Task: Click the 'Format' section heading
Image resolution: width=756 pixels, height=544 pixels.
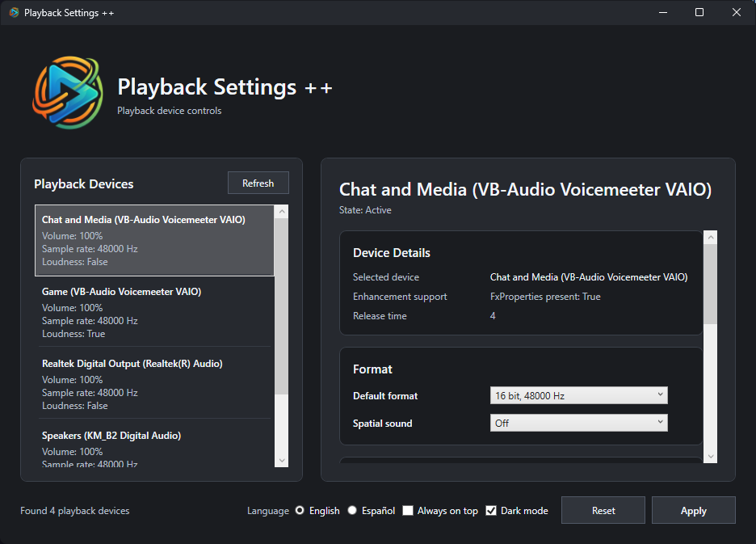Action: coord(372,369)
